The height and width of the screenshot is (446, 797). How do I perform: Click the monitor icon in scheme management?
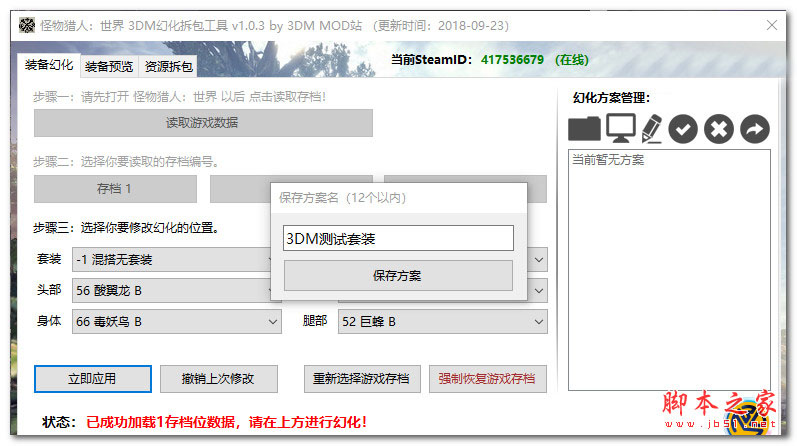point(621,128)
